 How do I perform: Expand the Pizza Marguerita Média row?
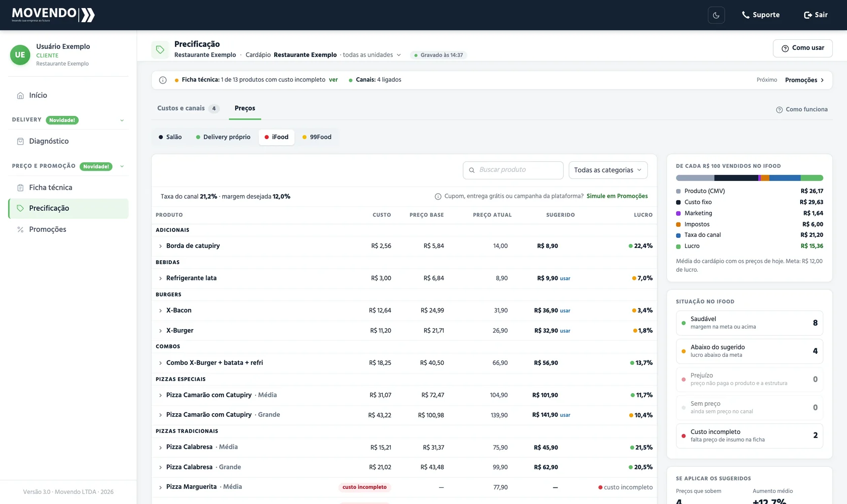pyautogui.click(x=160, y=487)
